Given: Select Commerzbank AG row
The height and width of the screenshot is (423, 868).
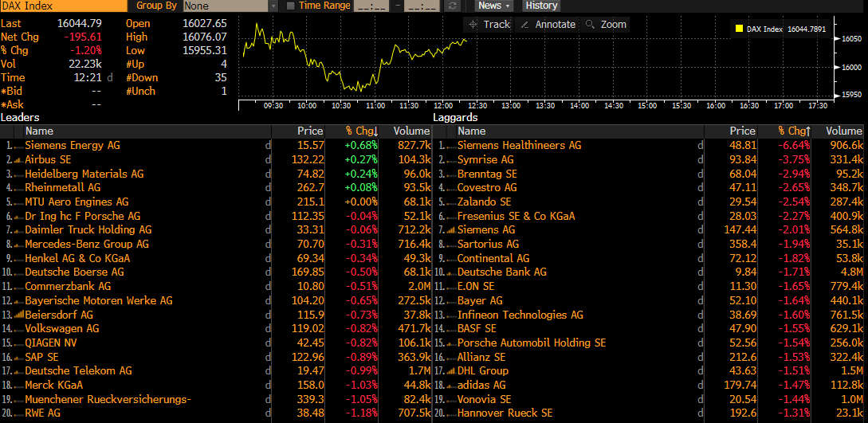Looking at the screenshot, I should (216, 287).
